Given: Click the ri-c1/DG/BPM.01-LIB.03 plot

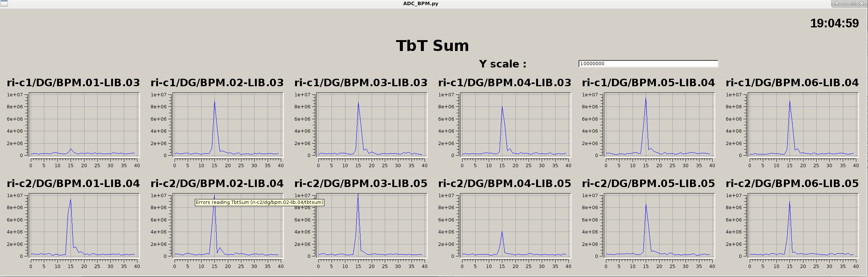Looking at the screenshot, I should [x=84, y=124].
